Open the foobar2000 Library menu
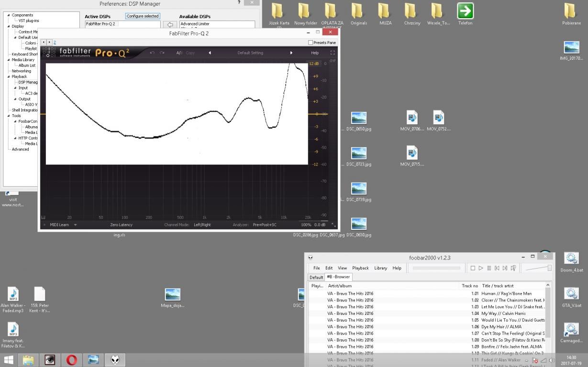The width and height of the screenshot is (588, 367). (x=381, y=268)
